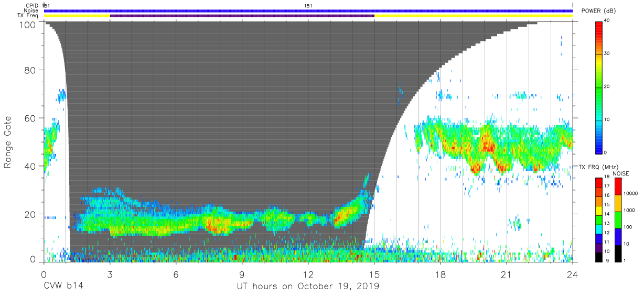
Task: Click the '13' tick on the TX FRQ legend
Action: [x=607, y=223]
